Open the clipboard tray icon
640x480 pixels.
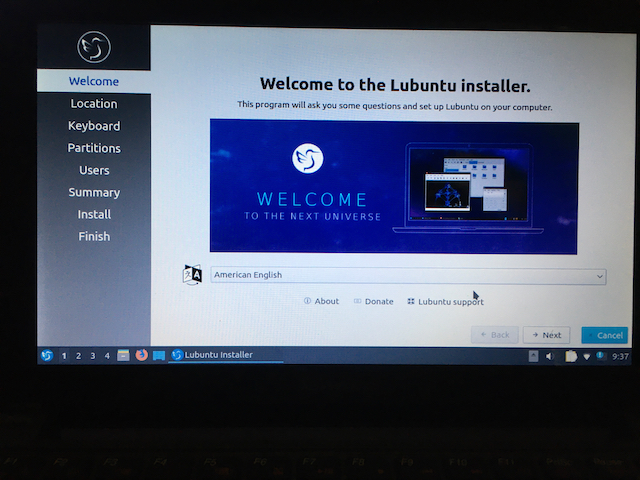[x=571, y=356]
